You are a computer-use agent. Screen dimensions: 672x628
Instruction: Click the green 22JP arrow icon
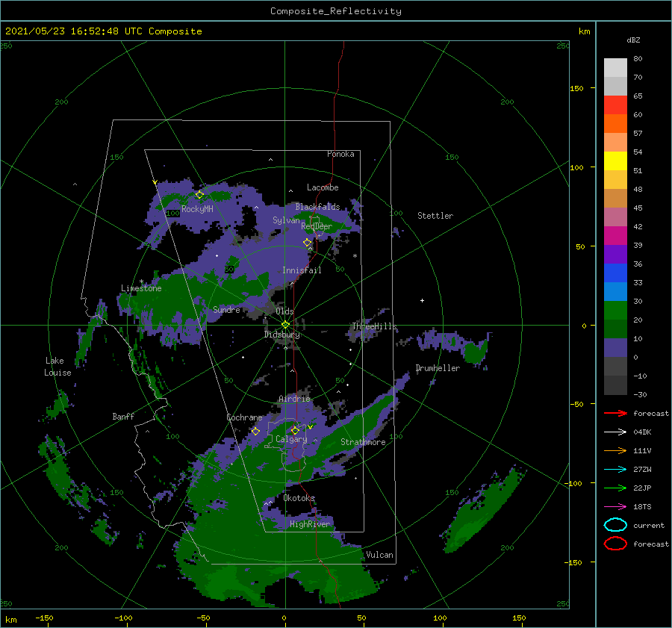tap(615, 488)
